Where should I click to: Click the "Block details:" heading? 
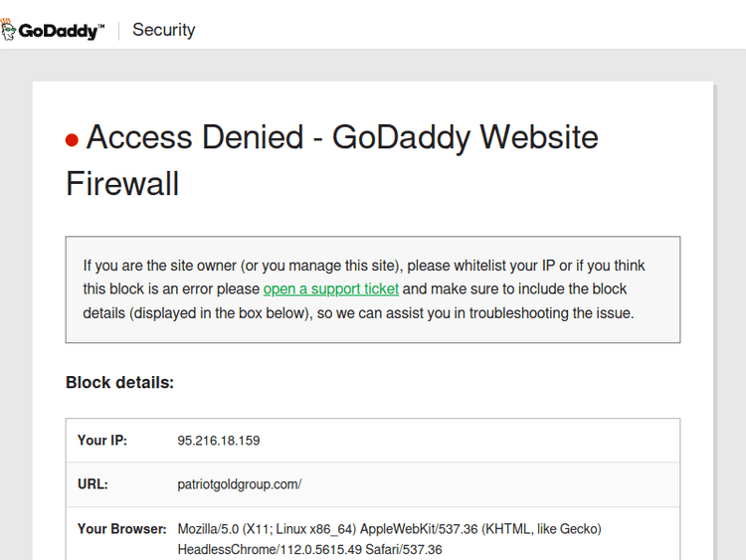coord(119,383)
